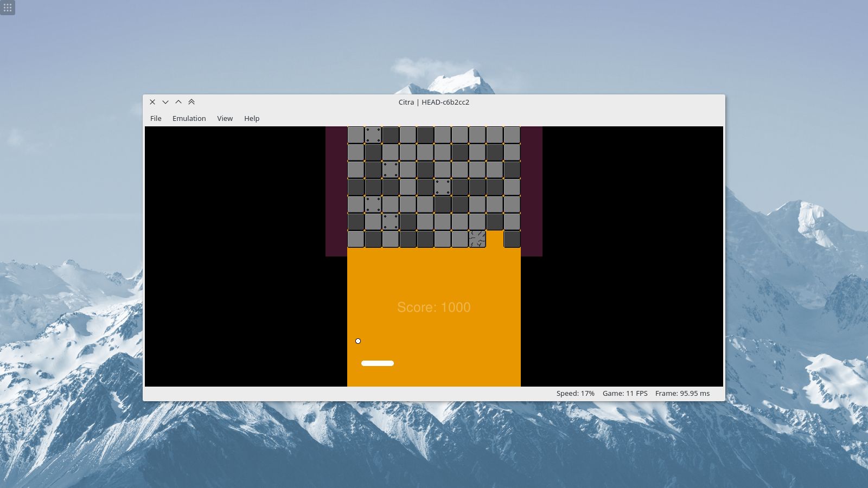This screenshot has height=488, width=868.
Task: Click the Speed: 17% status entry
Action: (x=575, y=393)
